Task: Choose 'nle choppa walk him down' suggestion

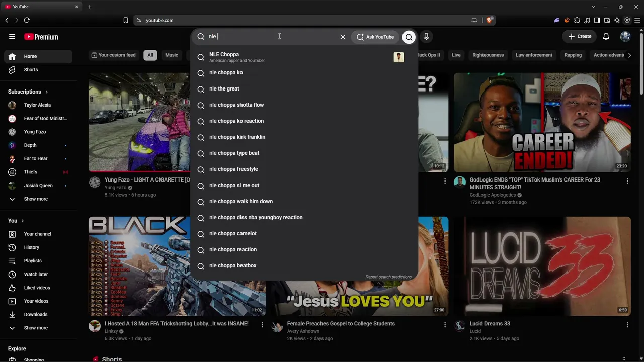Action: click(304, 202)
